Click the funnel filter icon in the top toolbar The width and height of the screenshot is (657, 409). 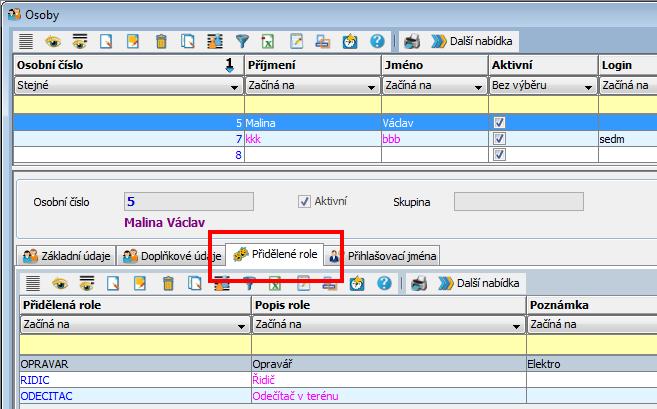[x=242, y=42]
